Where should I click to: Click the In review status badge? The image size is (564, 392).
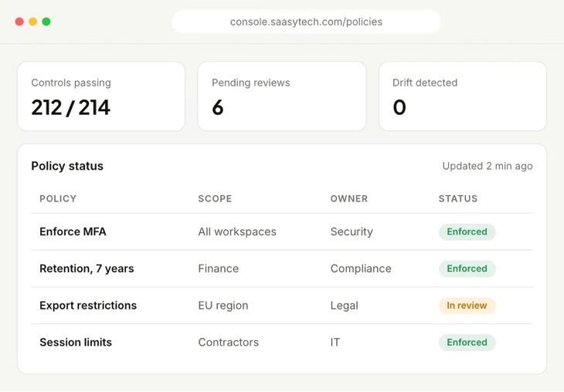tap(467, 306)
